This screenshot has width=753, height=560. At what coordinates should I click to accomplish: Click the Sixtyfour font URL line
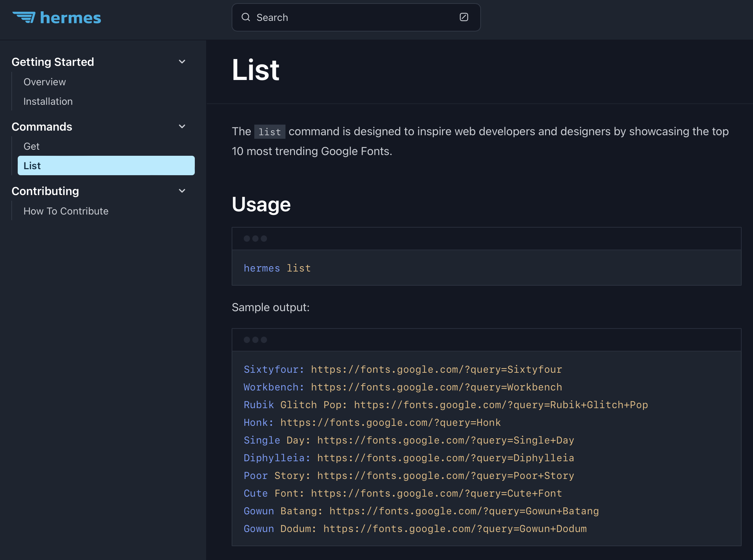click(403, 370)
